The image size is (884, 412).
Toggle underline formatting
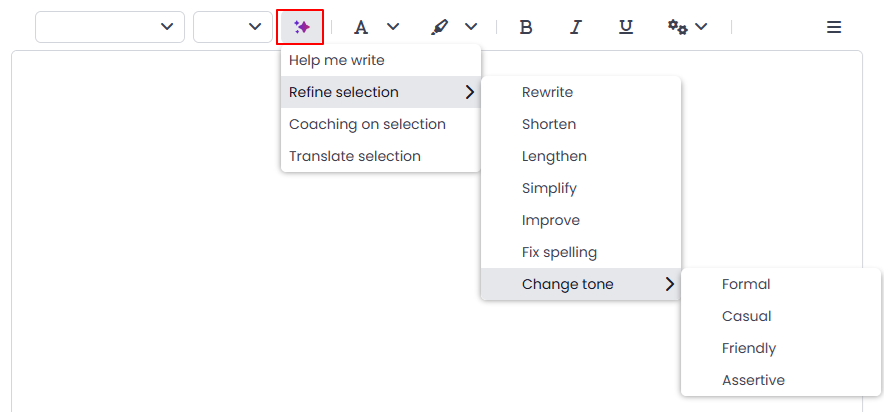(625, 27)
